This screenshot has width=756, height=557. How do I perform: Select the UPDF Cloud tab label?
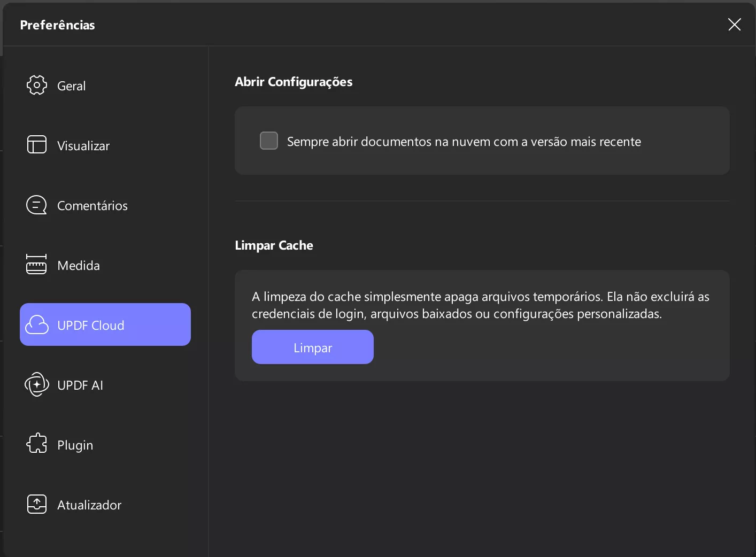pyautogui.click(x=90, y=325)
